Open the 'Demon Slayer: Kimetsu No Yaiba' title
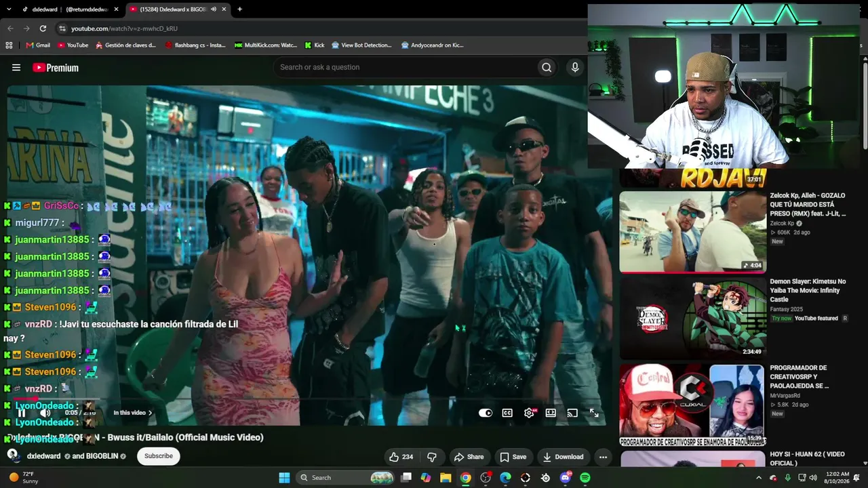The image size is (868, 488). tap(808, 290)
